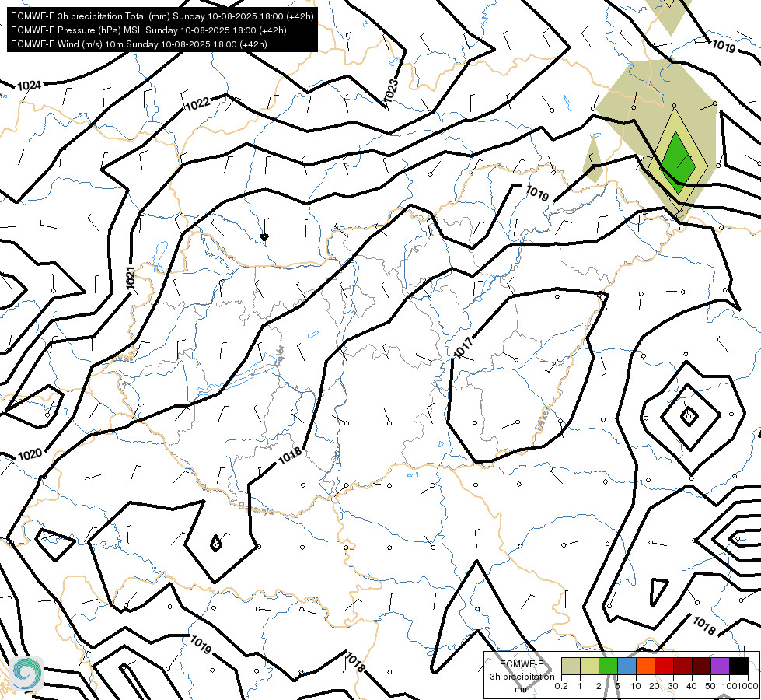Click the 1017 isobar label
Viewport: 761px width, 700px height.
463,348
